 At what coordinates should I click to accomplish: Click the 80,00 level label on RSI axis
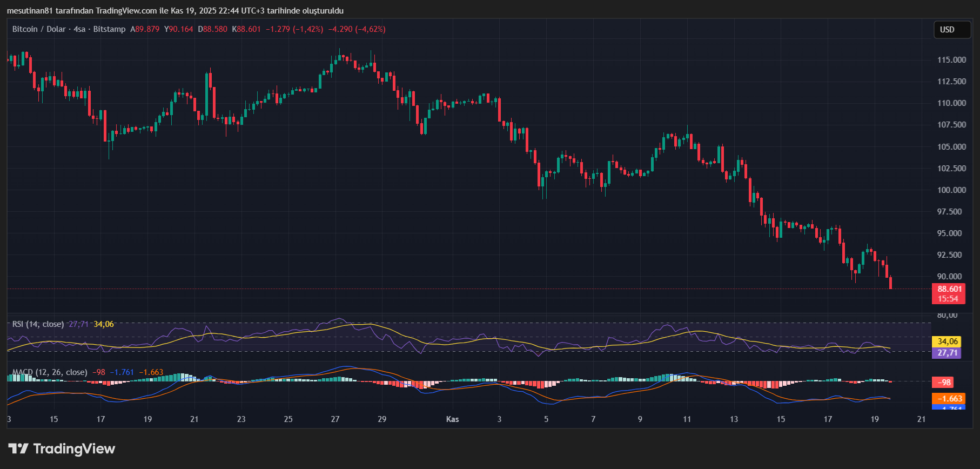pos(947,315)
